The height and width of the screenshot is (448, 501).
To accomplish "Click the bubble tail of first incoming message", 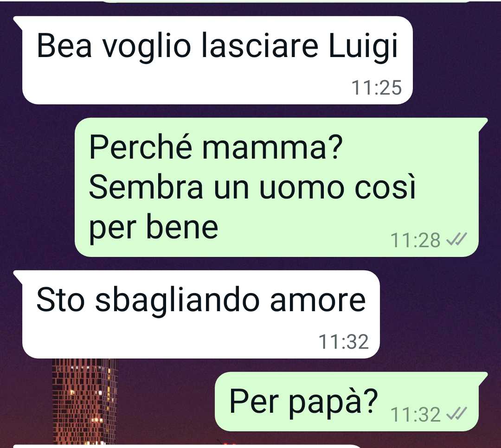I will [18, 22].
